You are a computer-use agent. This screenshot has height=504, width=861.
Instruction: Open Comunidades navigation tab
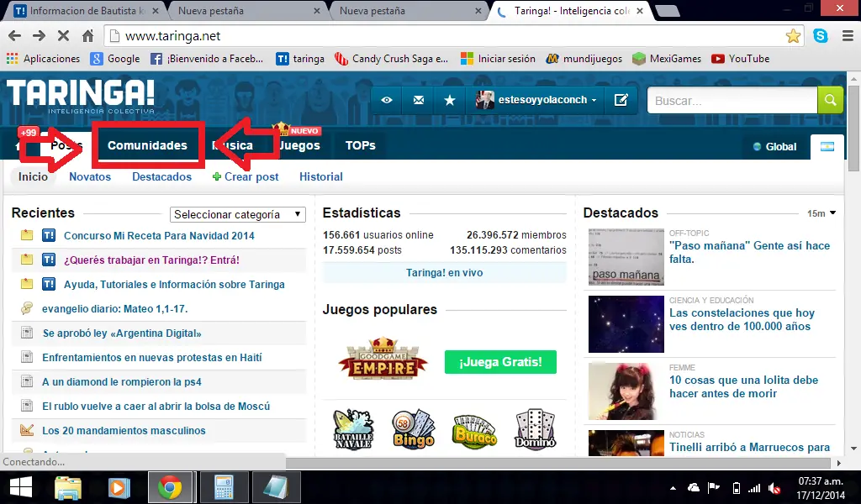click(x=147, y=145)
